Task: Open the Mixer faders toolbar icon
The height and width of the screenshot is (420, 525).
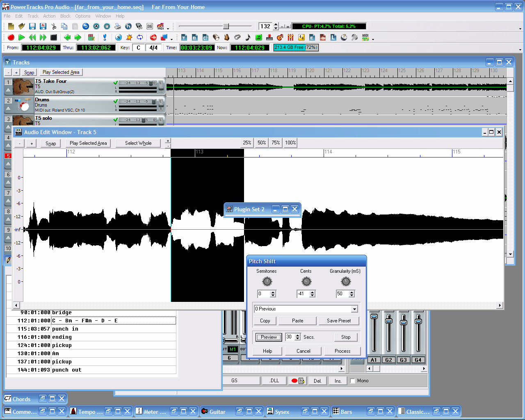Action: (x=291, y=37)
